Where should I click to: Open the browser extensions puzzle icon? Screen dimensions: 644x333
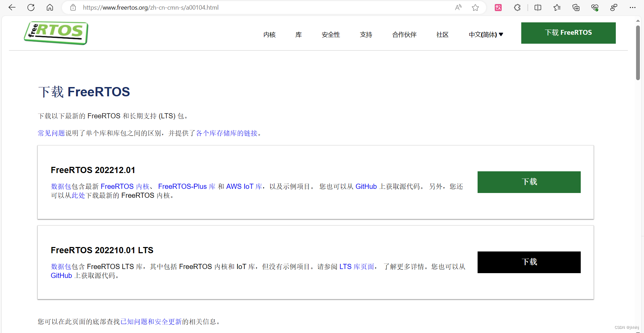517,7
